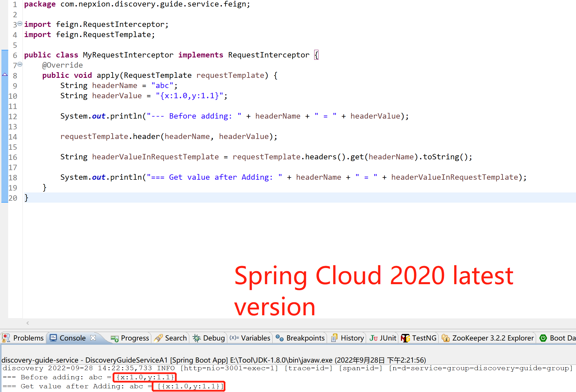Click the override marker on line 8
The width and height of the screenshot is (576, 392).
(5, 74)
